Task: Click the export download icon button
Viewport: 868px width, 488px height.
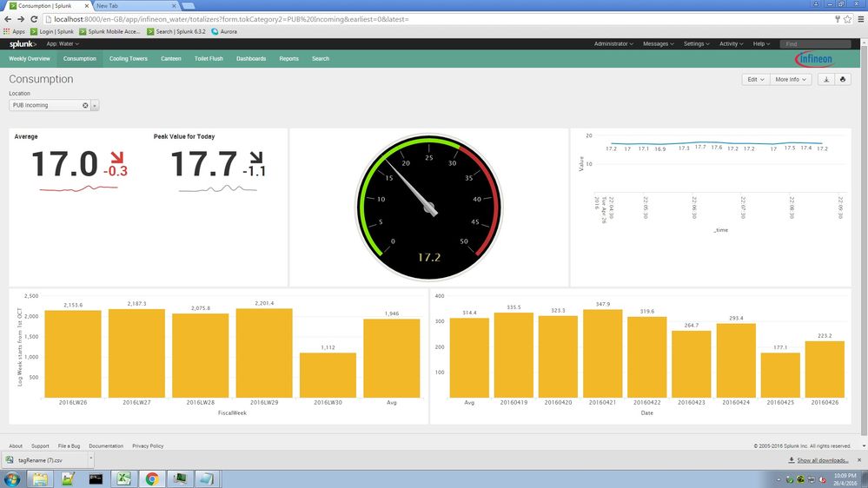Action: 826,79
